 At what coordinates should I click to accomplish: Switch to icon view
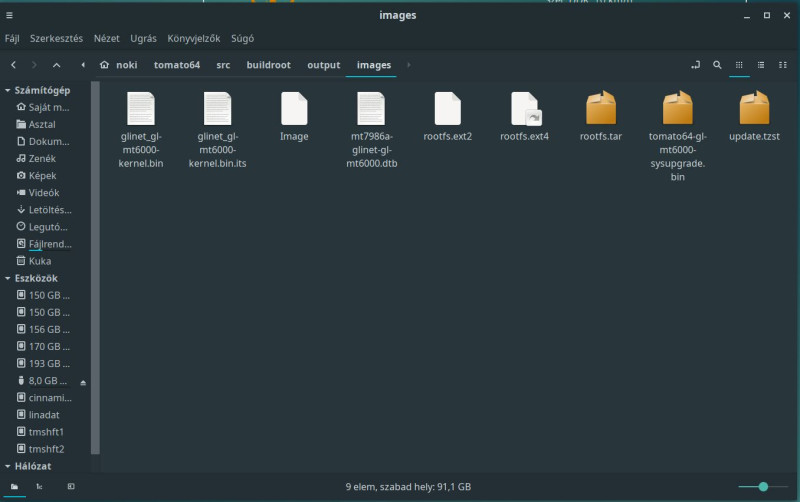(739, 65)
